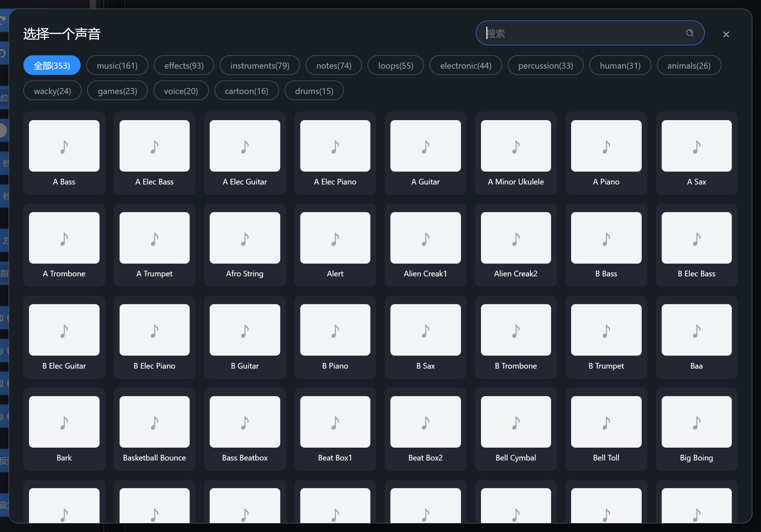Screen dimensions: 761x532
Task: Select the B Trumpet sound
Action: [x=606, y=338]
